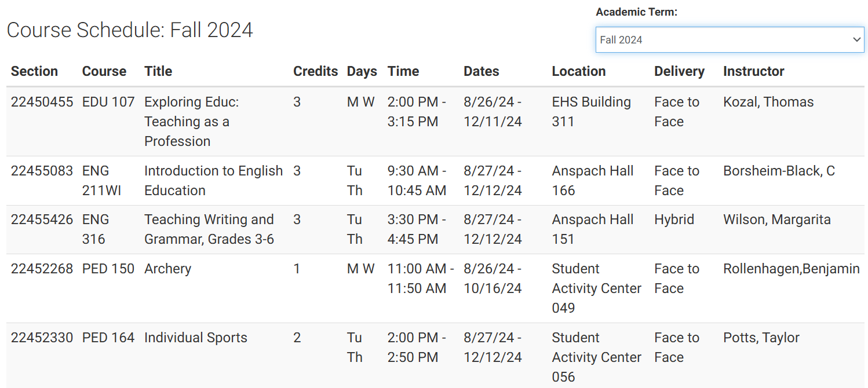
Task: Click the Delivery column header
Action: 679,71
